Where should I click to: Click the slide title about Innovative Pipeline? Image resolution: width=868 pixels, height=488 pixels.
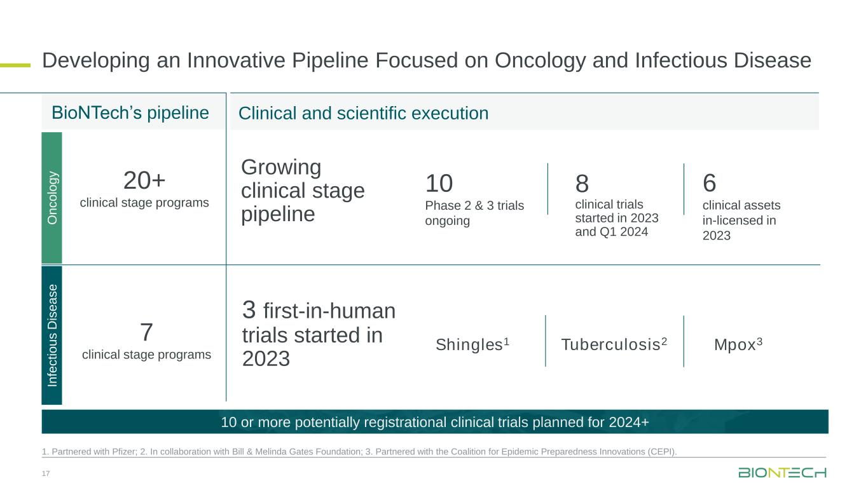(427, 61)
